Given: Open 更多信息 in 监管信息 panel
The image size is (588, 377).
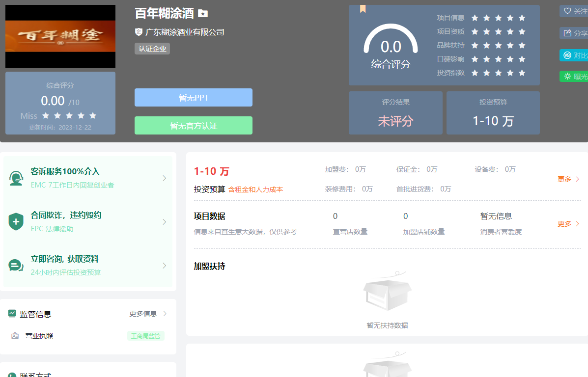Looking at the screenshot, I should point(148,314).
